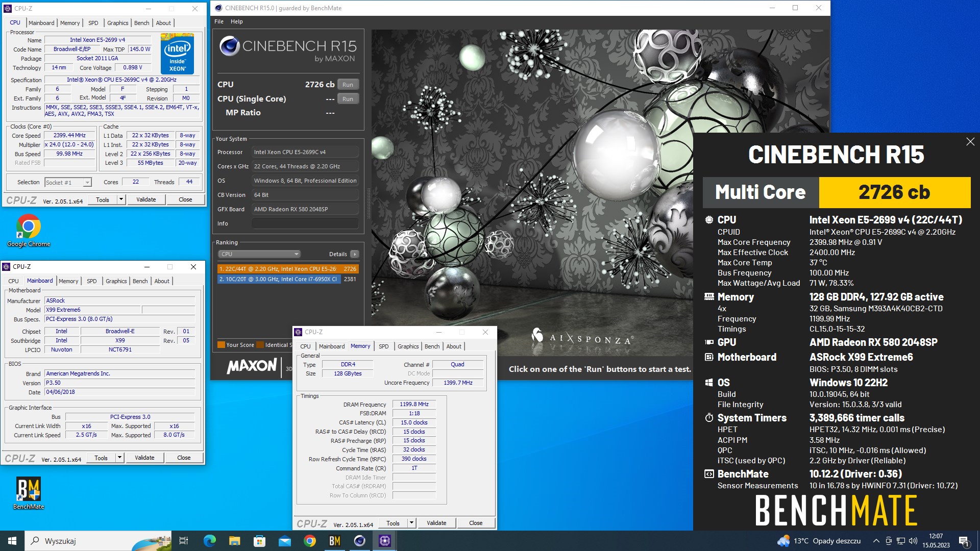Open the BenchMate desktop shortcut
Screen dimensions: 980x551
[29, 493]
